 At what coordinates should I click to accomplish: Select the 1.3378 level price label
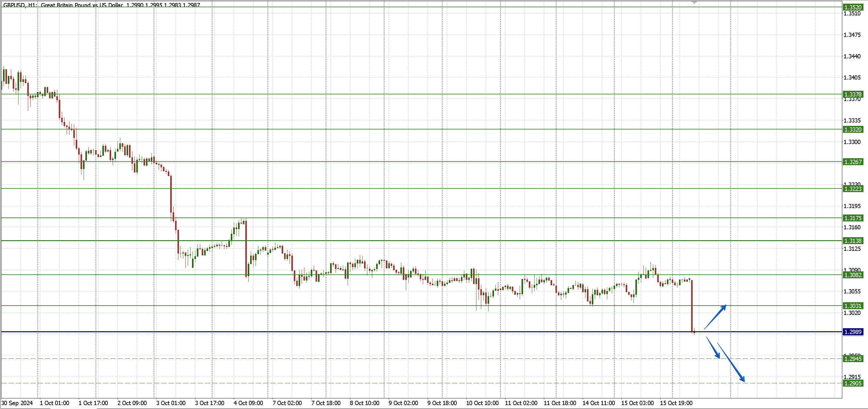[x=853, y=94]
